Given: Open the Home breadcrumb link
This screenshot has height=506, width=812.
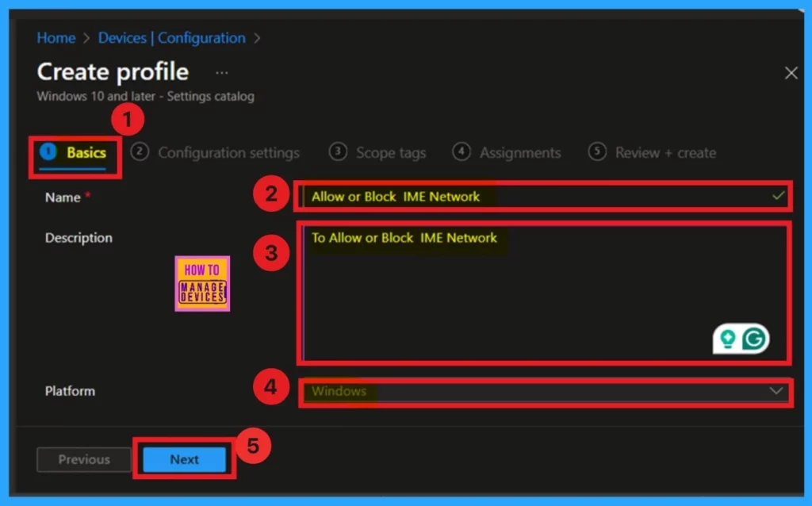Looking at the screenshot, I should point(56,38).
